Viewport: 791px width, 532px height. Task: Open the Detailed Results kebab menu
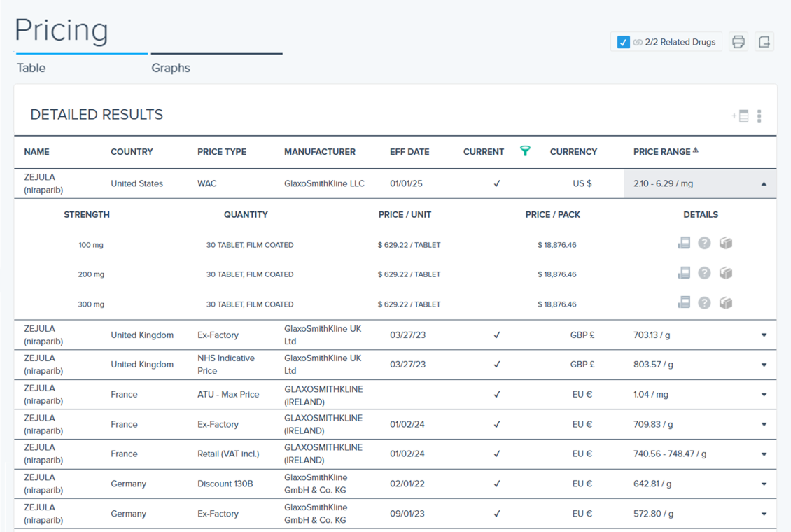(759, 116)
